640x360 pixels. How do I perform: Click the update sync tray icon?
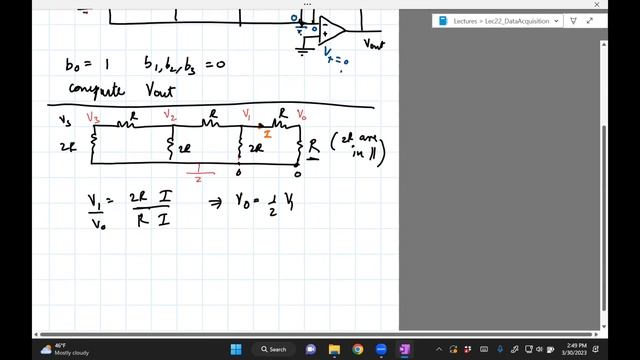pyautogui.click(x=453, y=349)
